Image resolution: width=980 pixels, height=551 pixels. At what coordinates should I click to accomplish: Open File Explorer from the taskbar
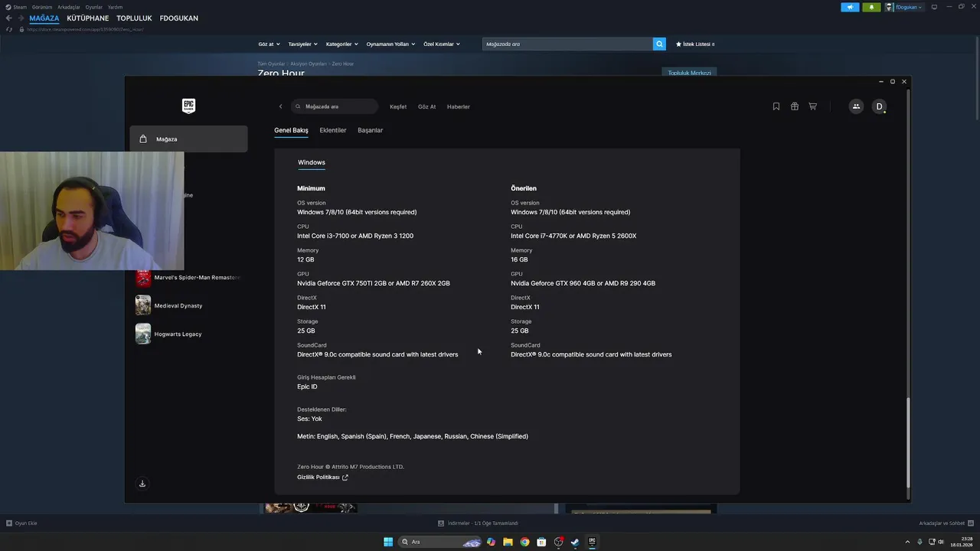click(508, 542)
